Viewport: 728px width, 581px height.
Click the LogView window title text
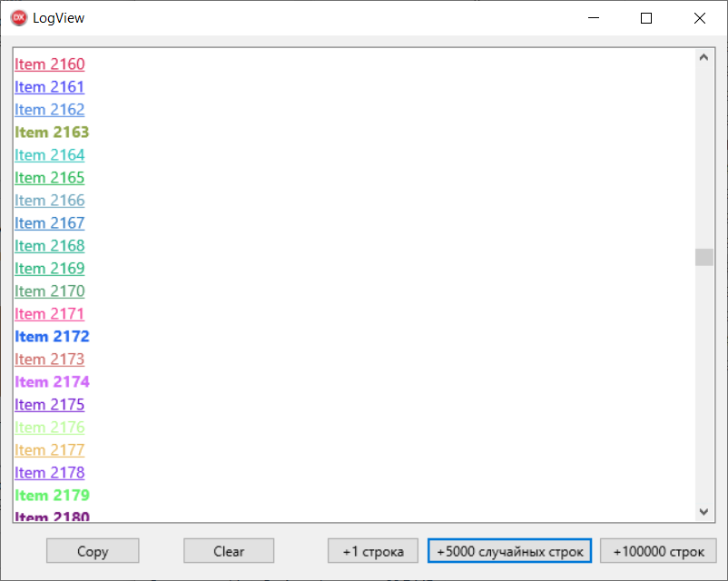pyautogui.click(x=58, y=18)
